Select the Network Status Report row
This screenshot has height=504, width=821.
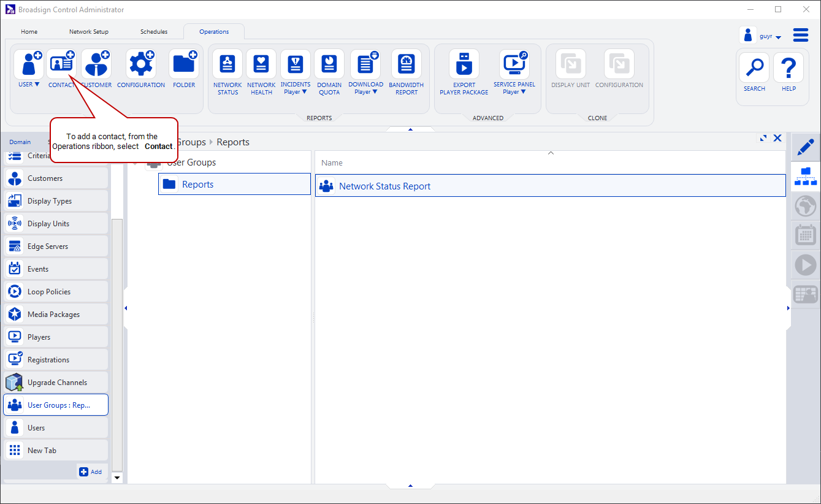pyautogui.click(x=550, y=186)
